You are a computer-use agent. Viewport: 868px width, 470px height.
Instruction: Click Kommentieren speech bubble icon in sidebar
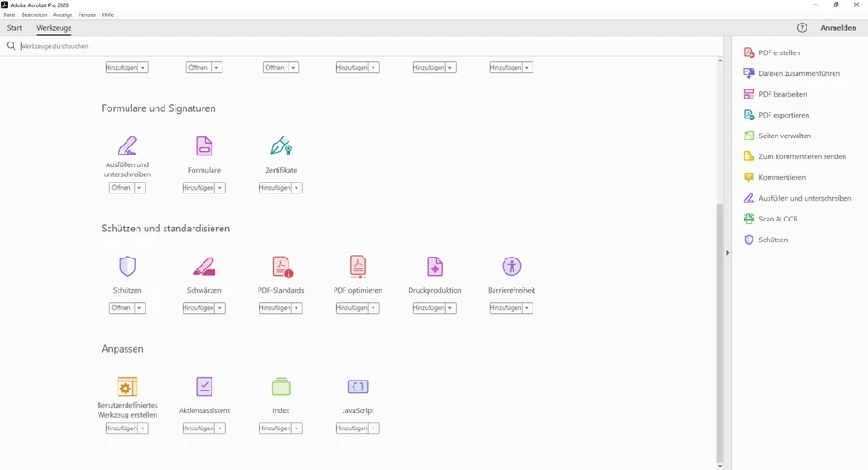coord(749,177)
